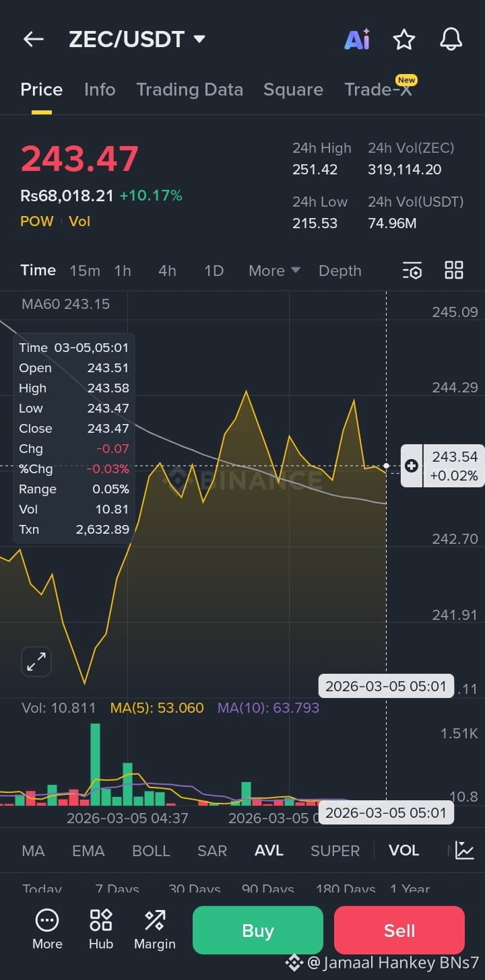Tap the green Buy button

(x=258, y=930)
